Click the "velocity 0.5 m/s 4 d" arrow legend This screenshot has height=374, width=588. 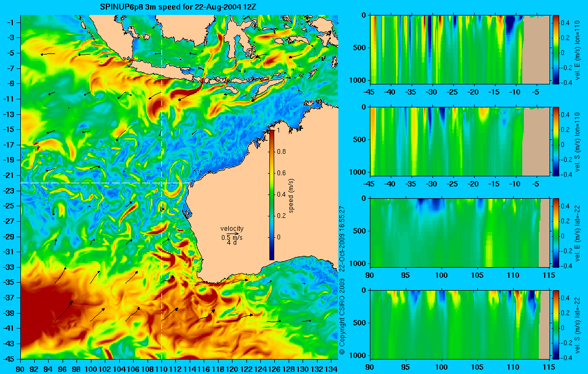click(x=232, y=235)
